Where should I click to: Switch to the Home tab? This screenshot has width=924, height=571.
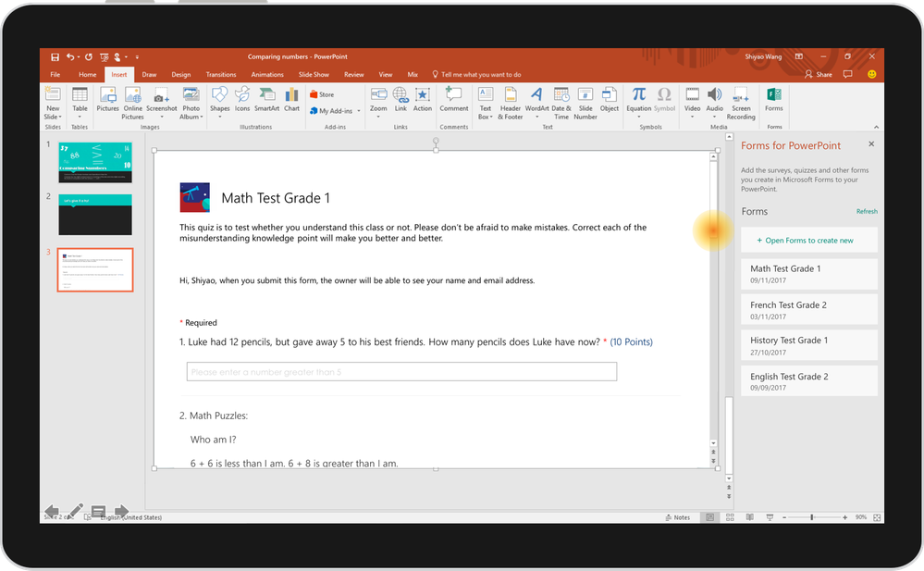(x=87, y=74)
